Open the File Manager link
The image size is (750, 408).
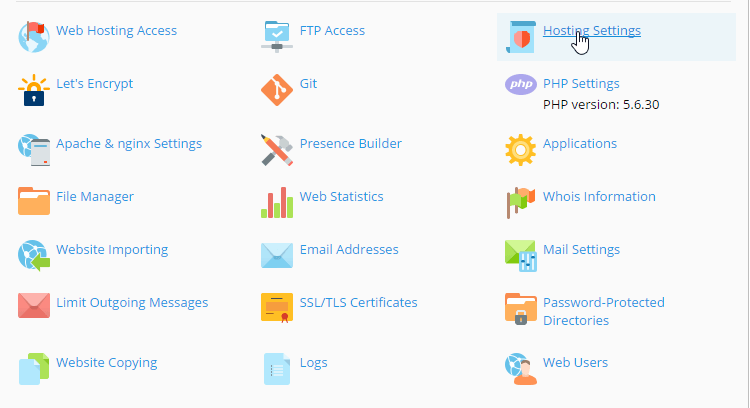[x=95, y=197]
